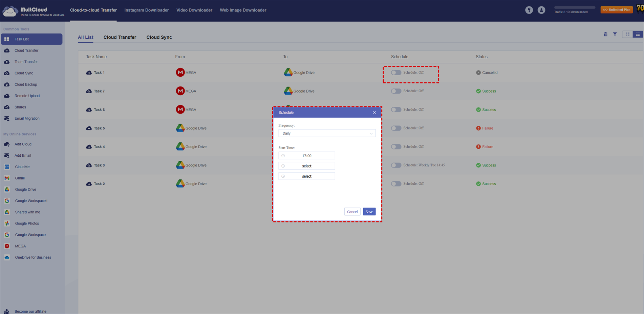Open Web Image Downloader in top navigation
Image resolution: width=644 pixels, height=314 pixels.
[x=243, y=10]
